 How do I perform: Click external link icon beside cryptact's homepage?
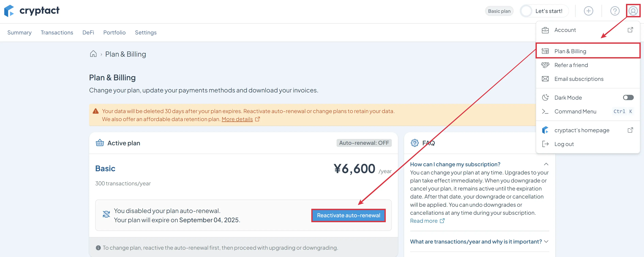630,130
